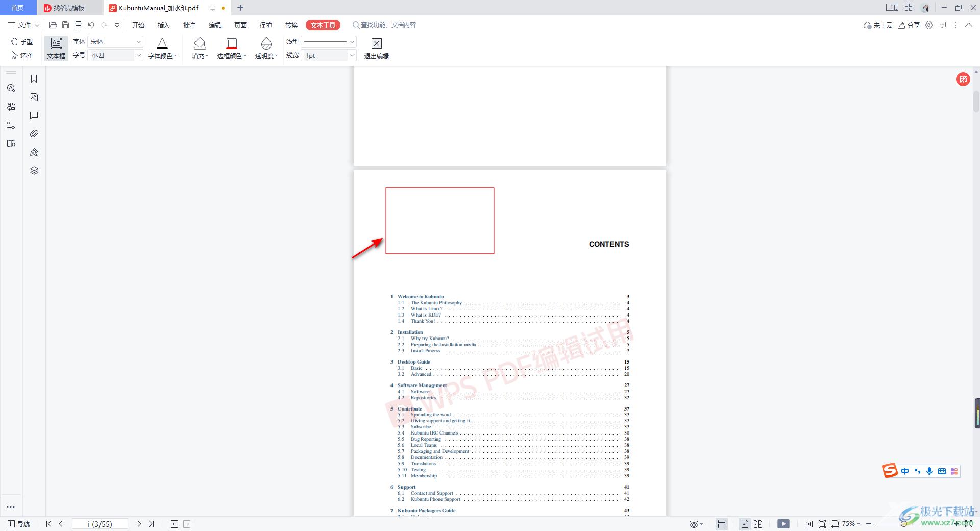Switch to the 保护 tab
This screenshot has height=531, width=980.
[x=266, y=25]
